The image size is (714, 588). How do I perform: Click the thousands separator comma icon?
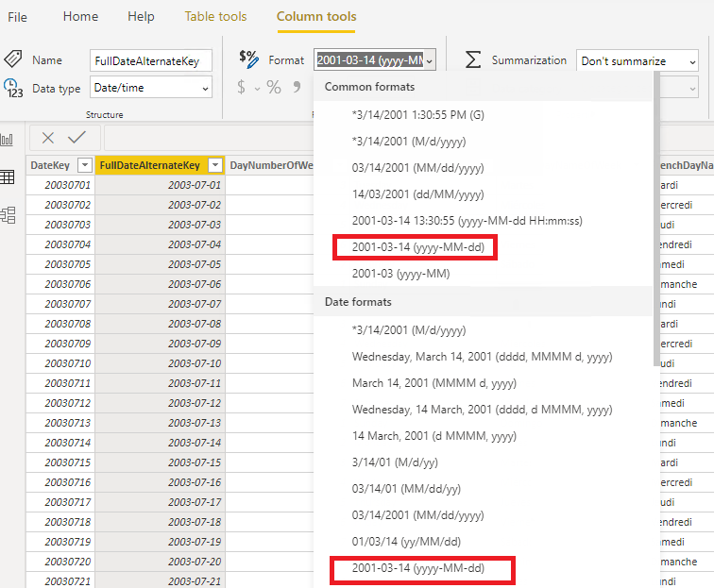point(297,87)
